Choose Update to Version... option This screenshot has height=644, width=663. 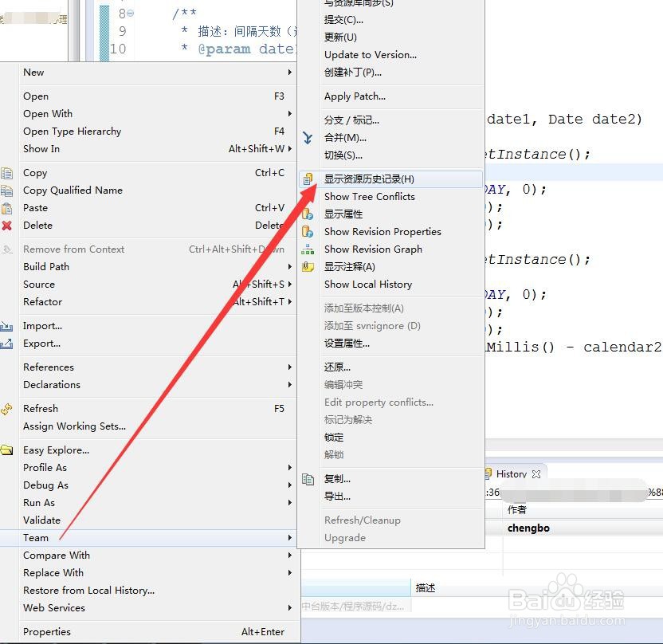pos(390,55)
